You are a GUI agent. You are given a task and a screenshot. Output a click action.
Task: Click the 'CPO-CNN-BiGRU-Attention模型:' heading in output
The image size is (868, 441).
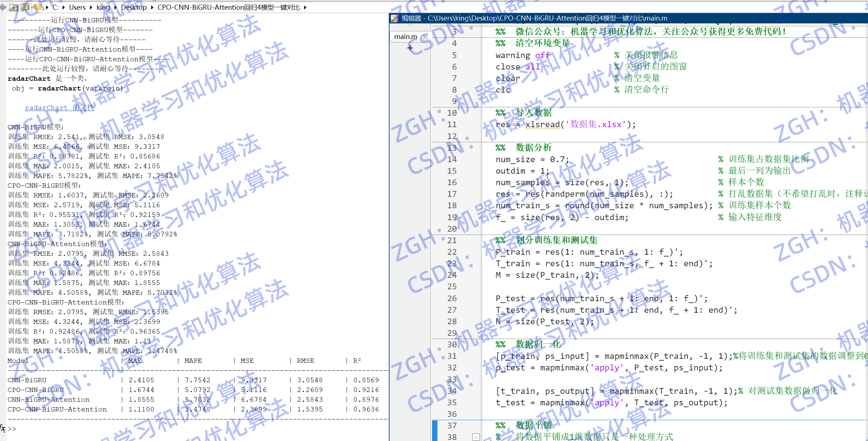tap(66, 302)
